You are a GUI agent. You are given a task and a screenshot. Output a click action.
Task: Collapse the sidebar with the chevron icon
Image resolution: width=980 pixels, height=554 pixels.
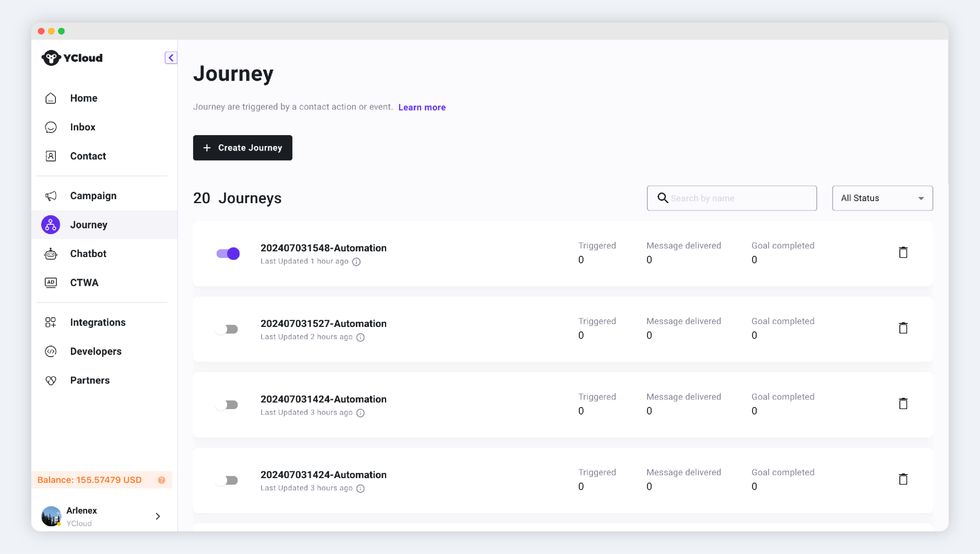(171, 58)
